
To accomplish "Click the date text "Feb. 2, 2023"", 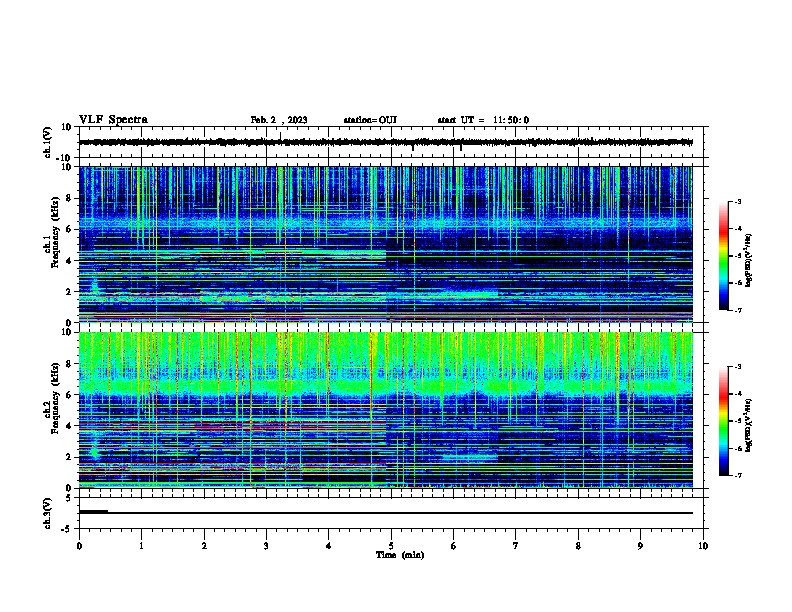I will coord(279,120).
